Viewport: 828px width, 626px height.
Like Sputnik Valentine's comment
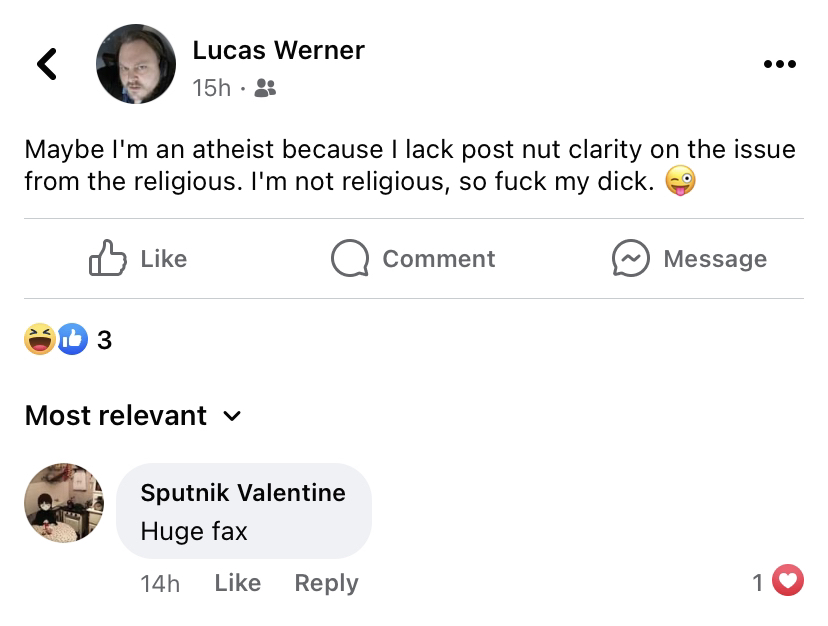(238, 583)
